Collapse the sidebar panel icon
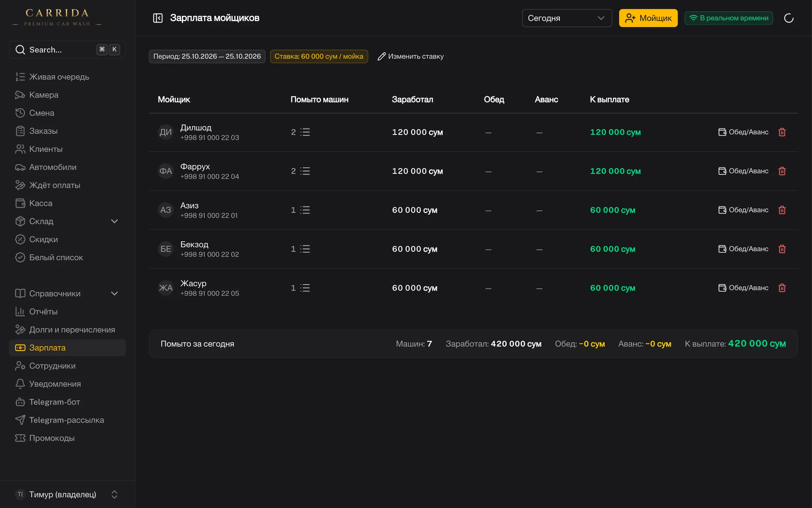 pos(158,18)
